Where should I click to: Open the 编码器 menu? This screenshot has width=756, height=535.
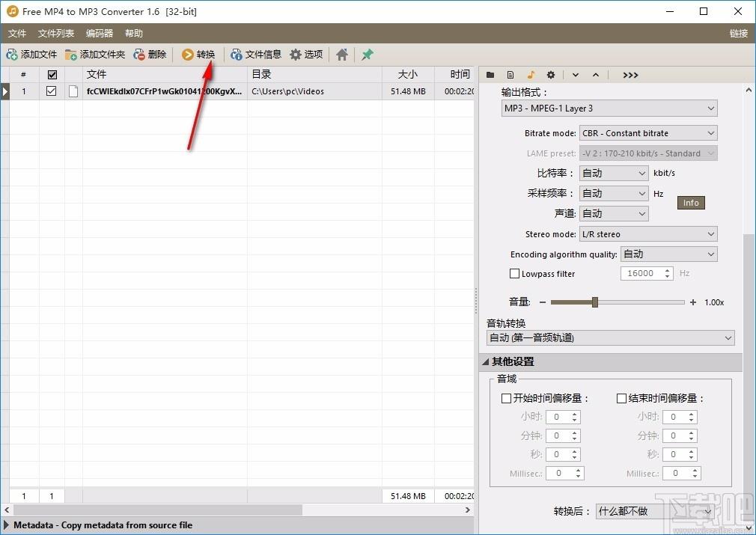(x=100, y=33)
